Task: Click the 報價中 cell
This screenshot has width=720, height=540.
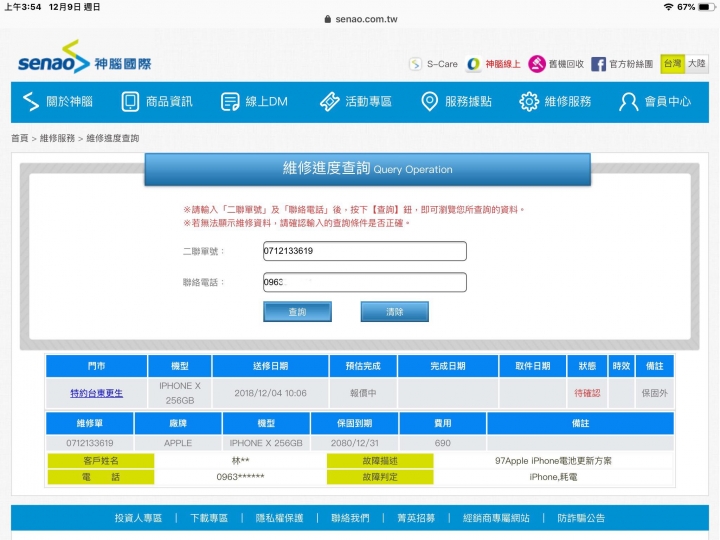Action: pyautogui.click(x=363, y=393)
